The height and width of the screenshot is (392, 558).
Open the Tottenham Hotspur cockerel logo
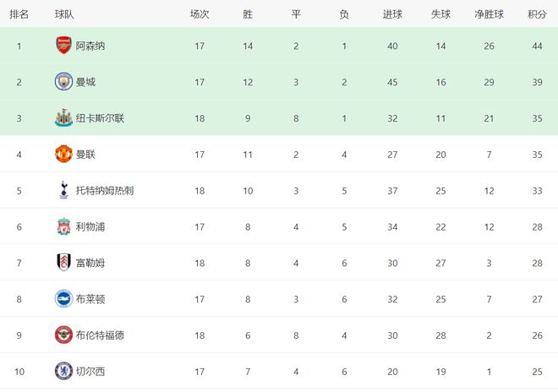tap(63, 190)
